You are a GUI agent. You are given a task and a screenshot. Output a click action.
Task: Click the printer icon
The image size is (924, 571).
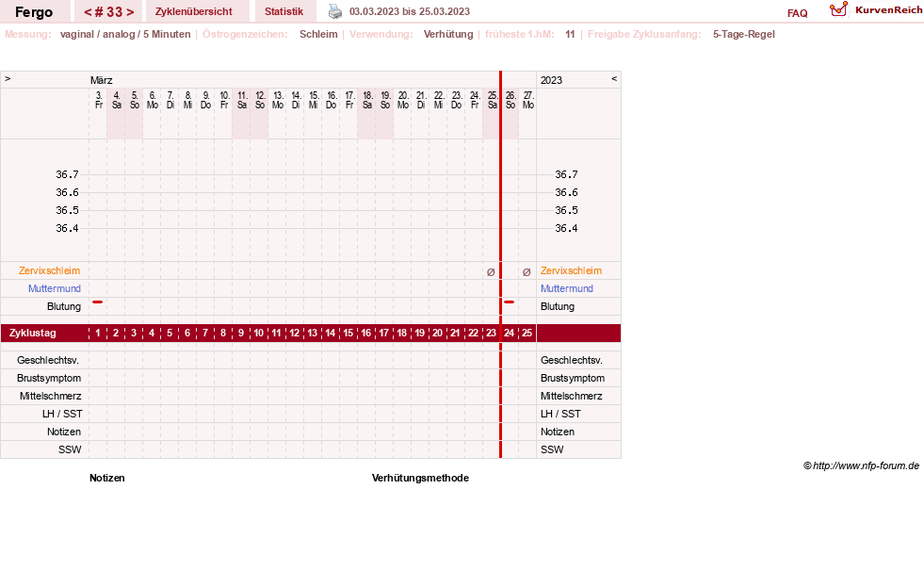click(334, 11)
